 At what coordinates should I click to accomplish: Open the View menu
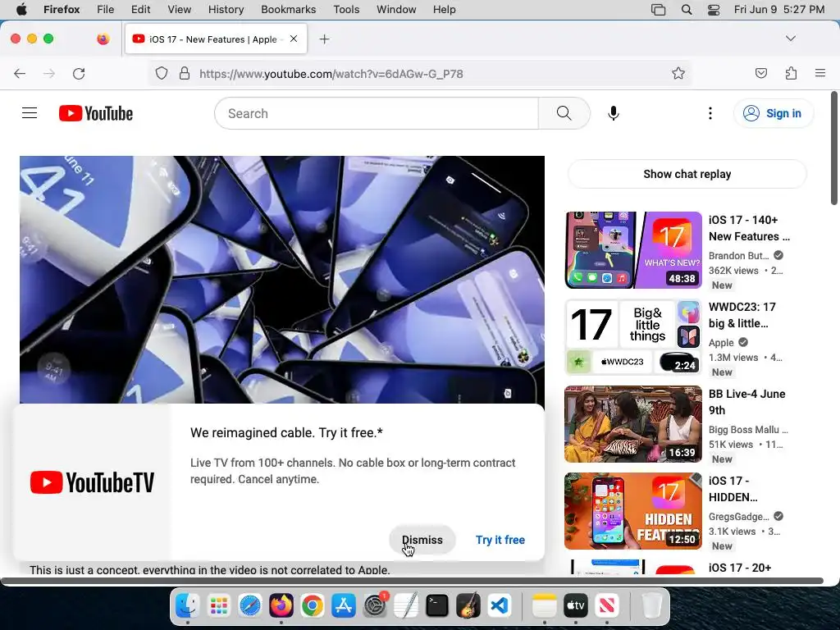point(179,9)
